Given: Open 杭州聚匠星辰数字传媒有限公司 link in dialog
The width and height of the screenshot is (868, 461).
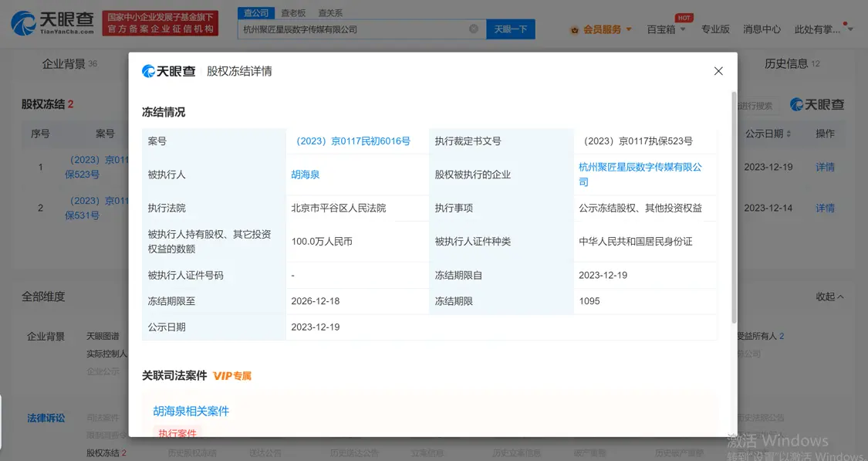Looking at the screenshot, I should click(x=640, y=174).
